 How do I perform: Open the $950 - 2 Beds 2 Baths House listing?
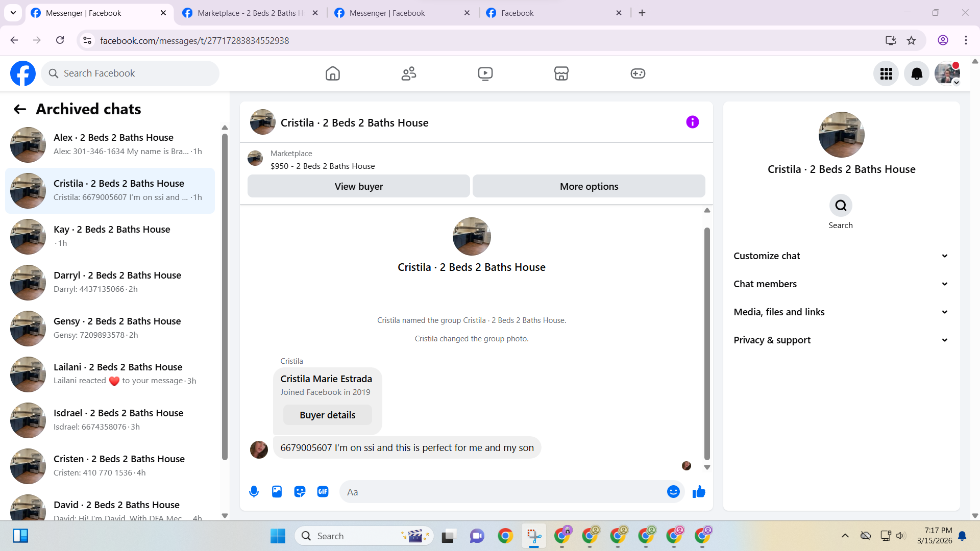[x=323, y=166]
